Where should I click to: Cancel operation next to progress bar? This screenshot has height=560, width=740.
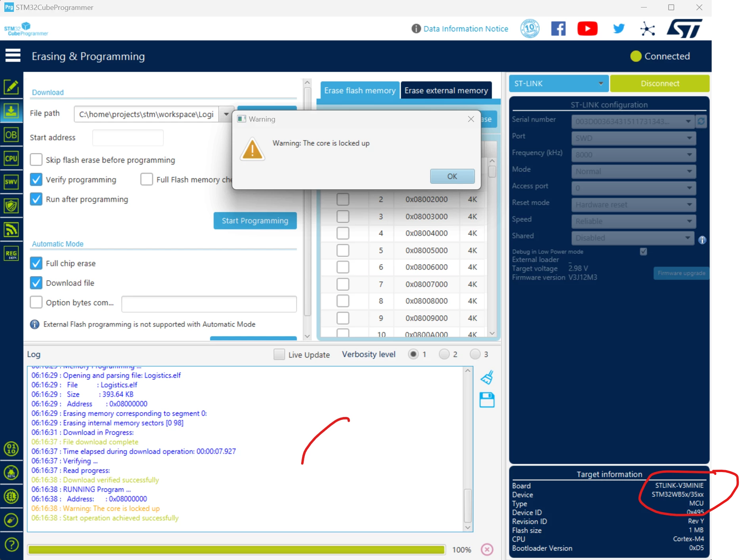487,549
